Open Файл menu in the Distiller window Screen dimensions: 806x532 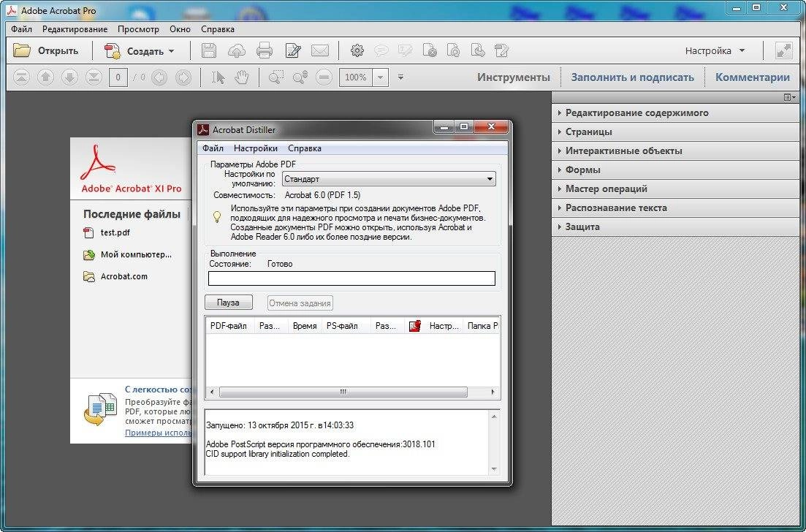coord(213,148)
